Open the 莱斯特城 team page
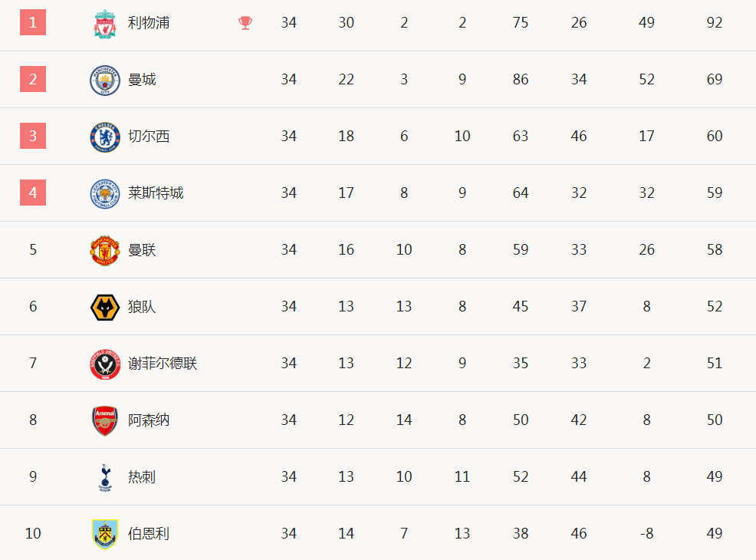 [156, 193]
